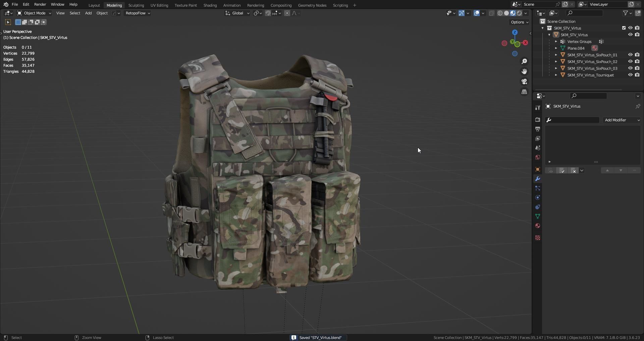The image size is (644, 341).
Task: Switch to wireframe viewport shading
Action: tap(500, 13)
